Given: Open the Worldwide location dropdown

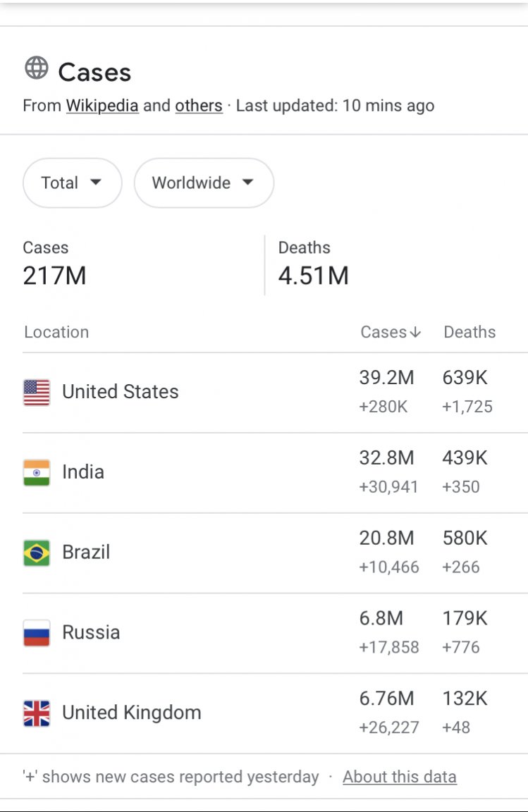Looking at the screenshot, I should pos(204,183).
